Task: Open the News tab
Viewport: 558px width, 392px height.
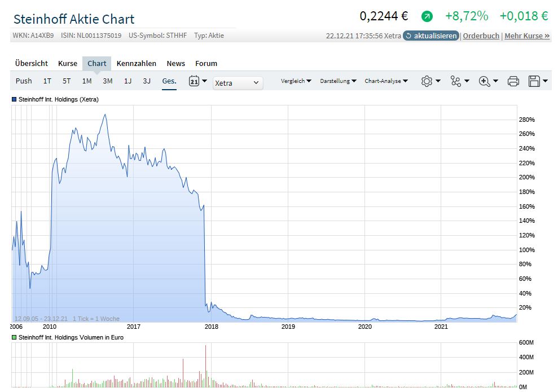Action: click(176, 63)
